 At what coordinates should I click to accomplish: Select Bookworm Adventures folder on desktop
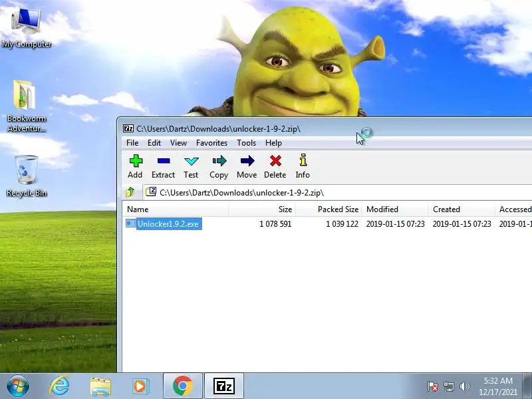click(27, 106)
